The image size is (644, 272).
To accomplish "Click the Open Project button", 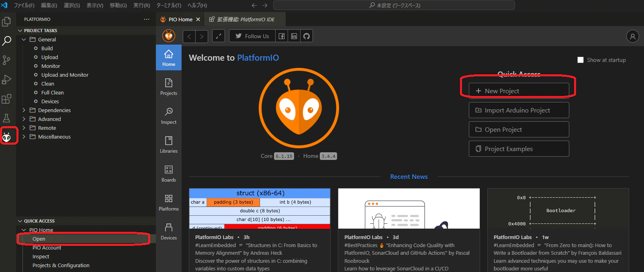I will 519,129.
